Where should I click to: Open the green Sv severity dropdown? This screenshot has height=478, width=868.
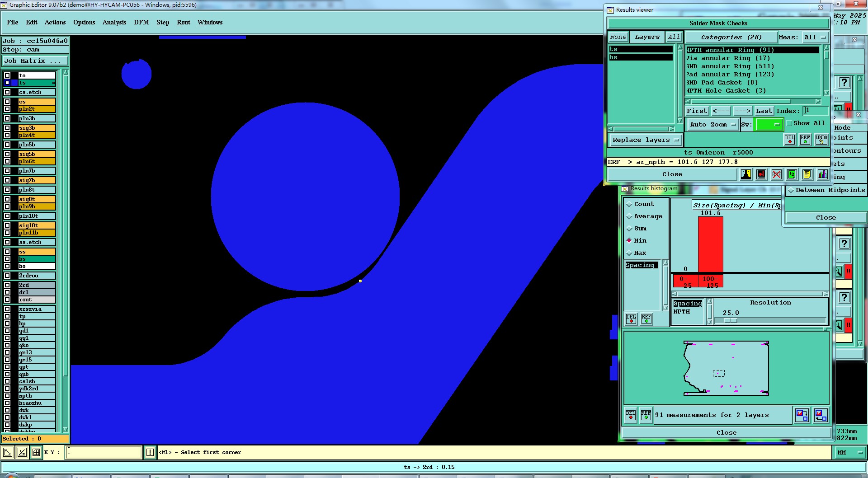[x=769, y=125]
